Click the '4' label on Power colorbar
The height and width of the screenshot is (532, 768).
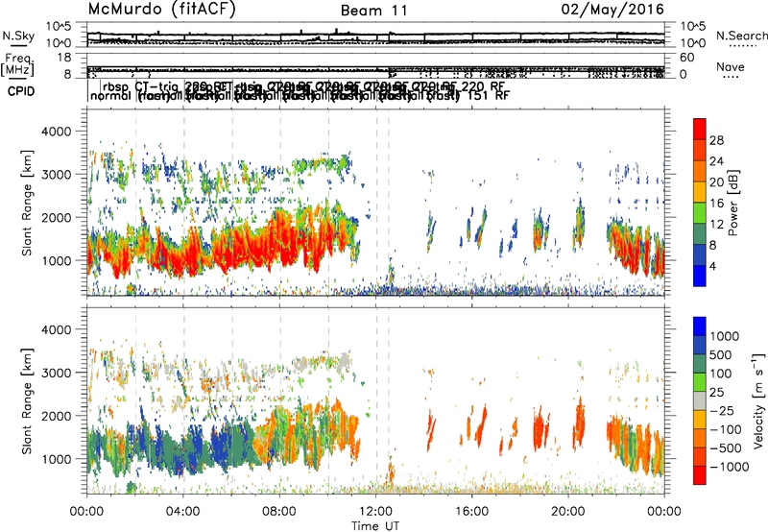click(x=713, y=266)
